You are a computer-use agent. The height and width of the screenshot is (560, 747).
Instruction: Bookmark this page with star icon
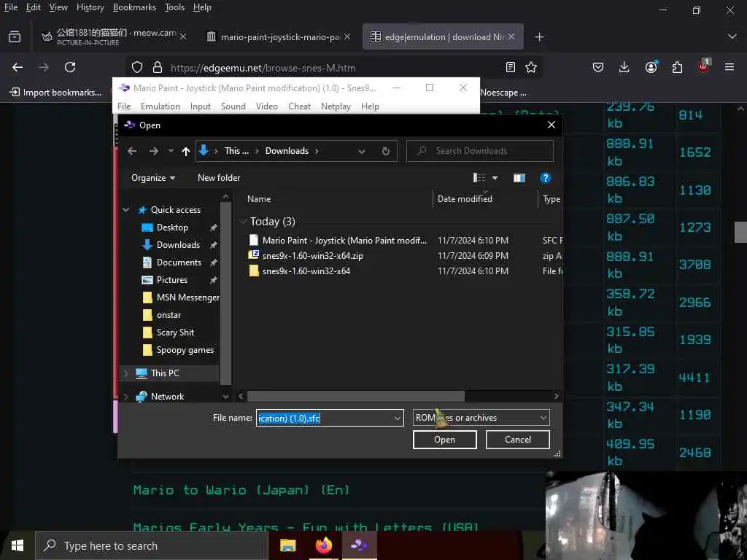pyautogui.click(x=531, y=68)
